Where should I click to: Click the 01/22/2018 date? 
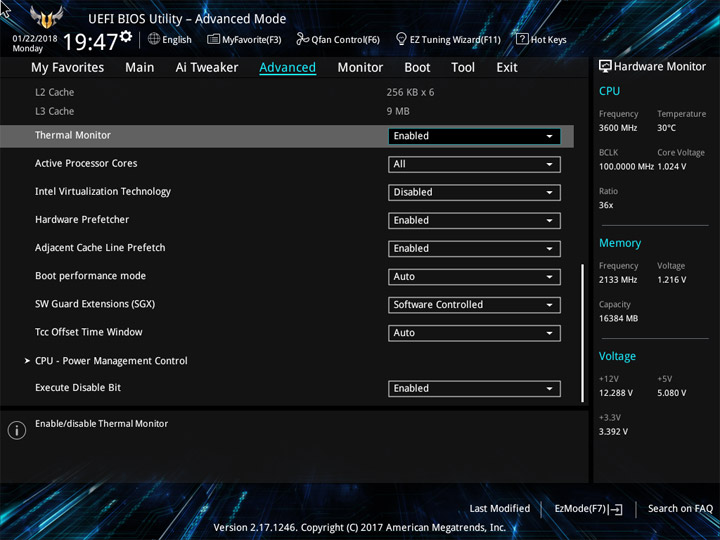coord(35,39)
